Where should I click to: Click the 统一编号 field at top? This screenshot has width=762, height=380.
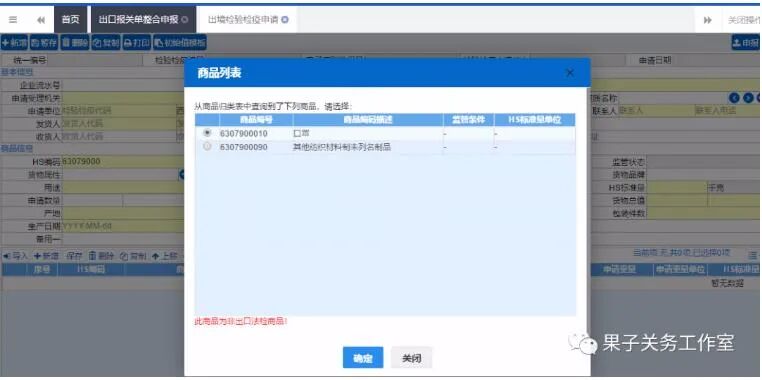point(95,60)
